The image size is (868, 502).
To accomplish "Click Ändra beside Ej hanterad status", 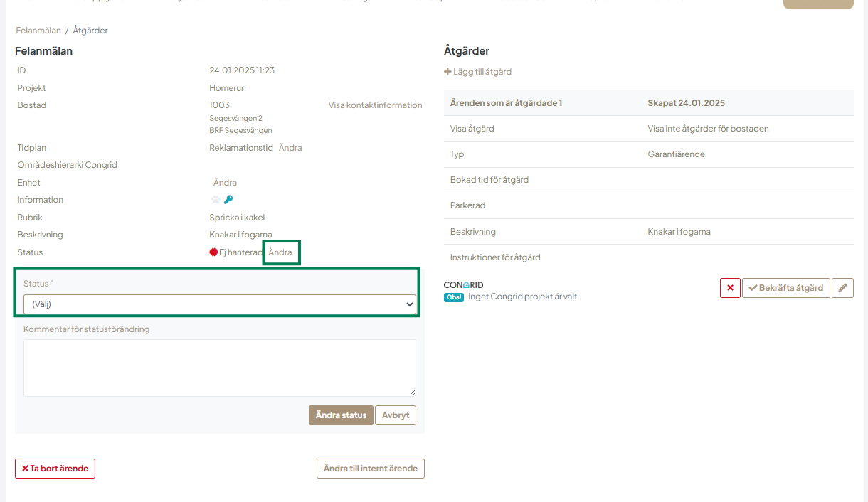I will coord(280,252).
